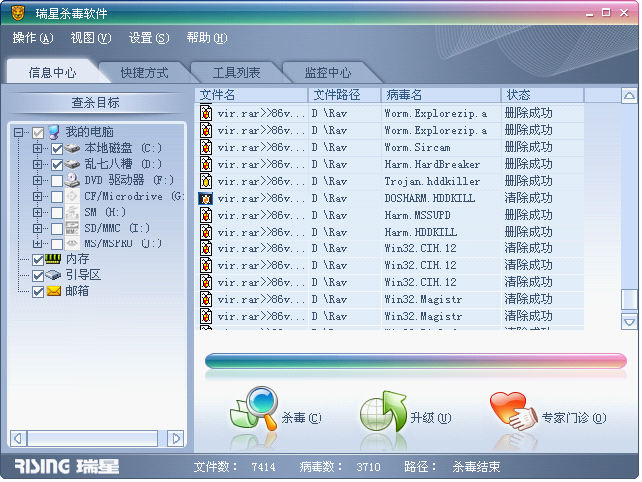642x482 pixels.
Task: Expand the 乱七八糟 (D:) tree node
Action: pos(37,165)
